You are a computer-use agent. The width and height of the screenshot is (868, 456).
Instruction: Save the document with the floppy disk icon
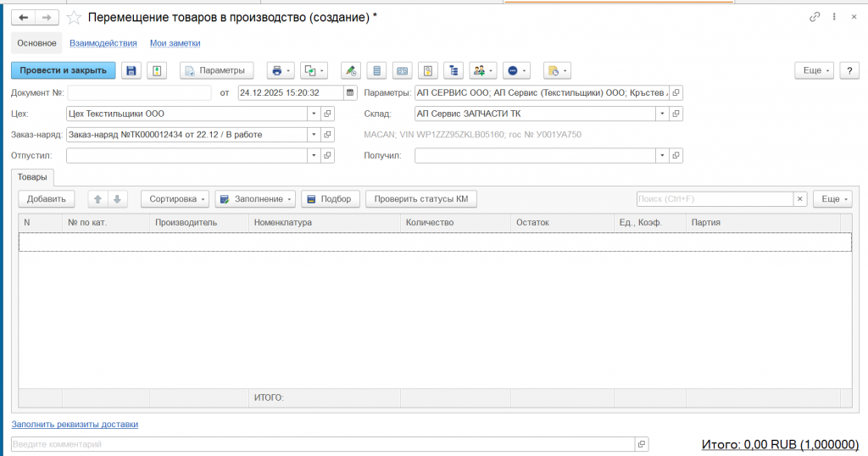coord(131,70)
